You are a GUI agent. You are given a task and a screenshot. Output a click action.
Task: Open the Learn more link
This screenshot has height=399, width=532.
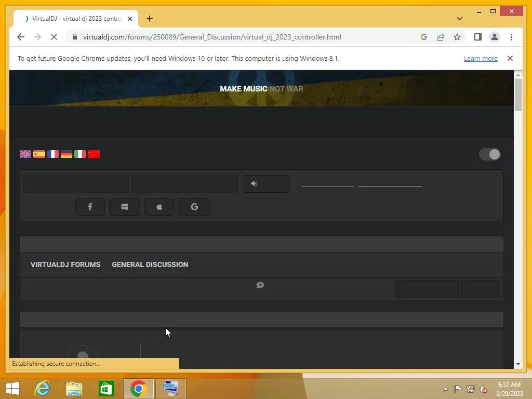[481, 58]
